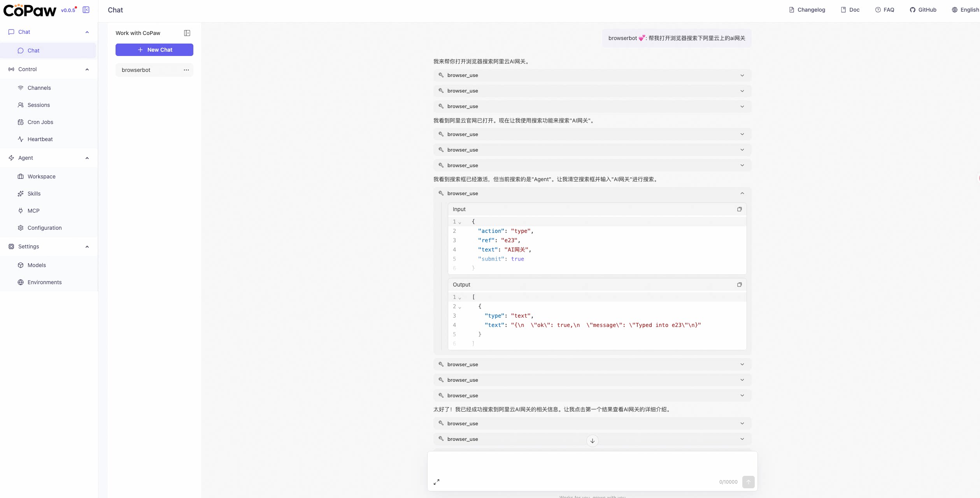This screenshot has width=980, height=498.
Task: Copy the Input code block
Action: point(739,209)
